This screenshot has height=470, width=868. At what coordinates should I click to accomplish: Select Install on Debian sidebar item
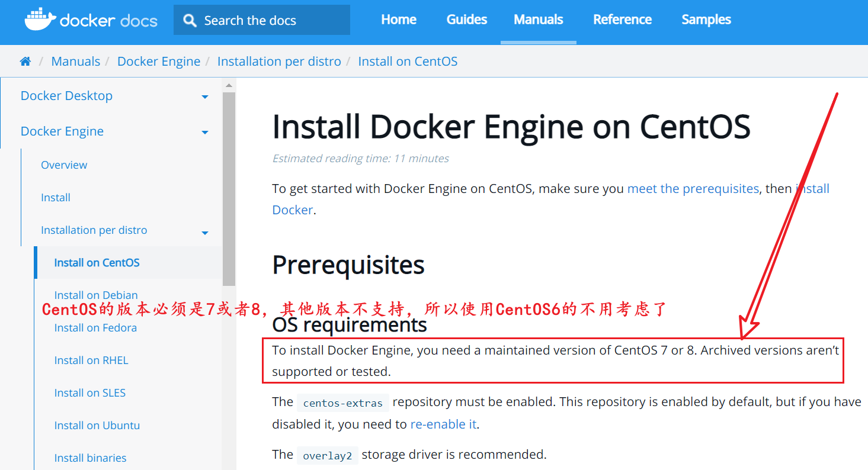click(96, 295)
